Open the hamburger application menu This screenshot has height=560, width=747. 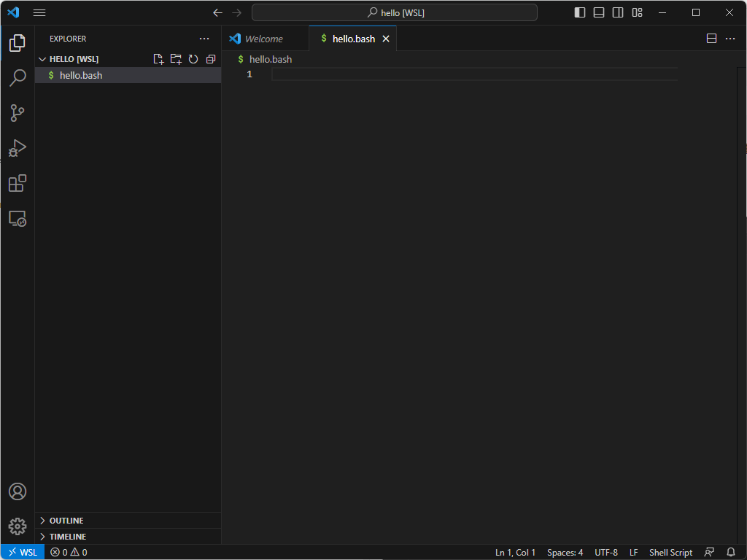(39, 13)
